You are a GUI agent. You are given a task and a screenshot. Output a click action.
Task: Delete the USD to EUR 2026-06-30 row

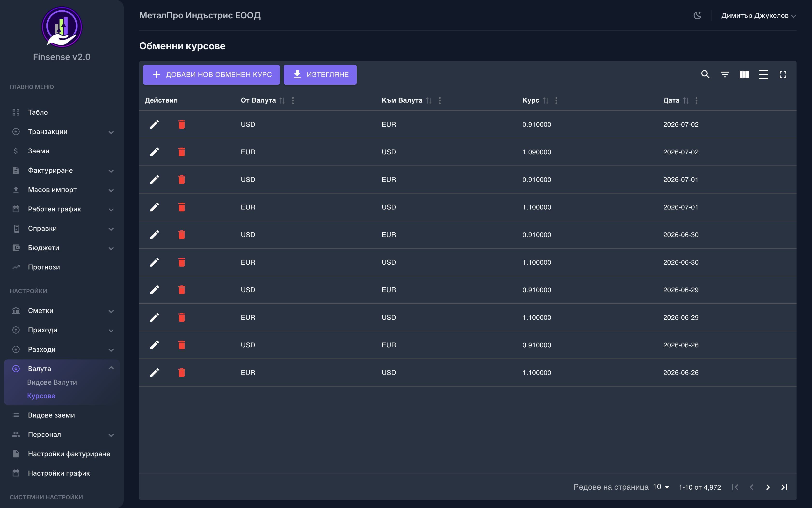[181, 234]
